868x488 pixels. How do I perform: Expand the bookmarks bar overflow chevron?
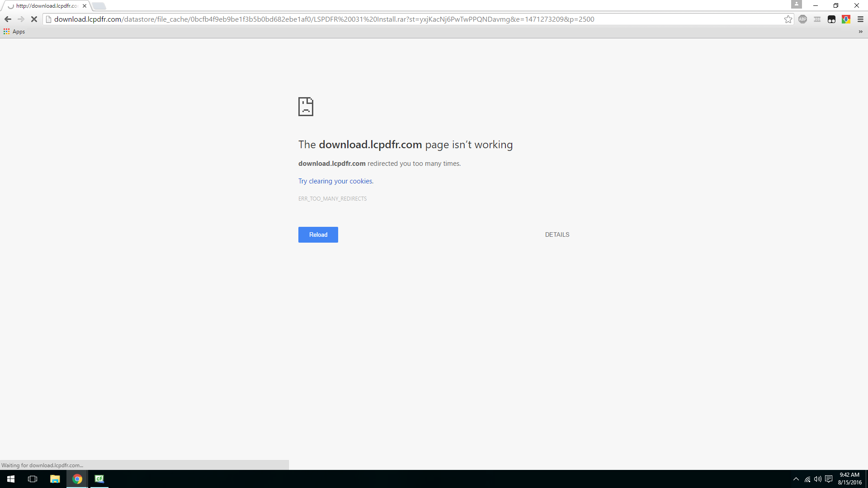(860, 32)
